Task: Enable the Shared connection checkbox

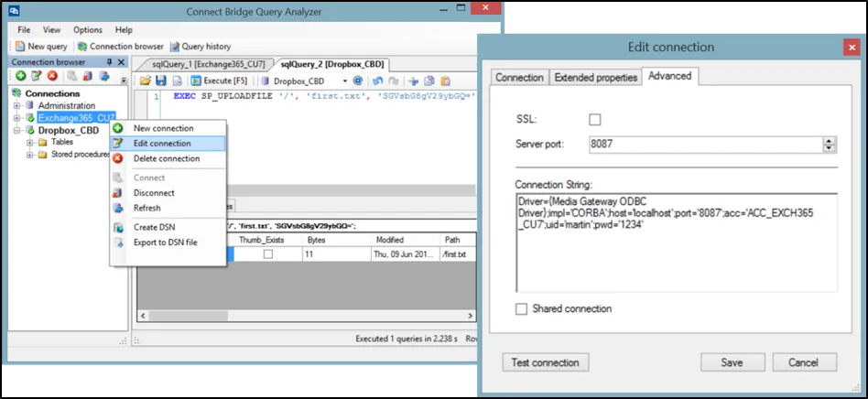Action: coord(522,308)
